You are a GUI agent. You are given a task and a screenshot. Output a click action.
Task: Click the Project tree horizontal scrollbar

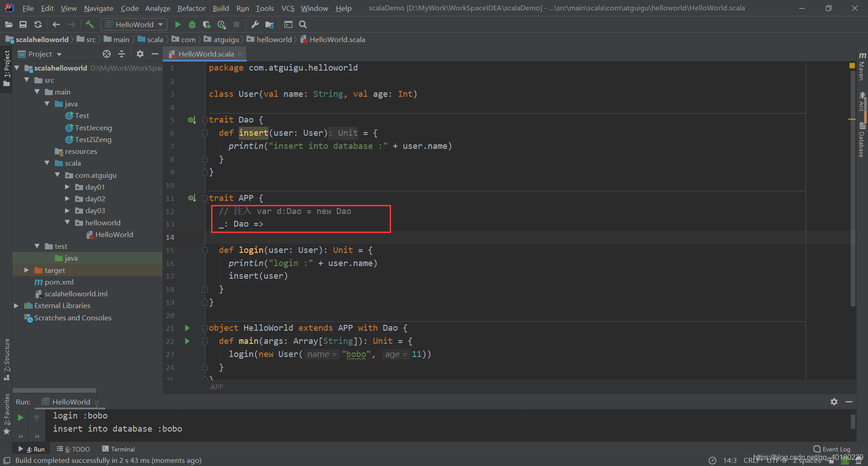(54, 390)
